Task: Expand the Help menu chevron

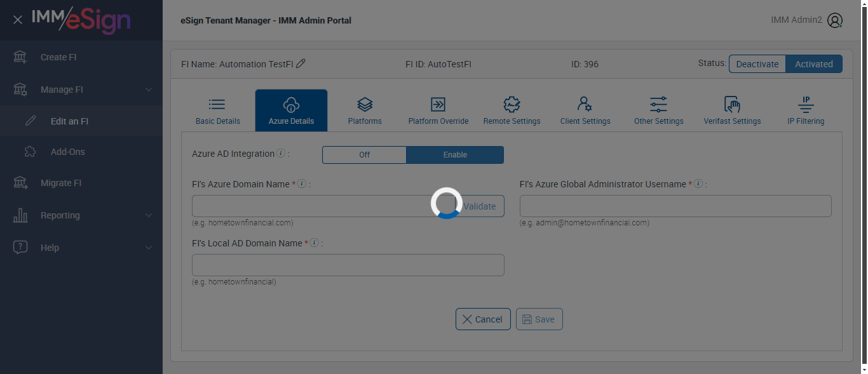Action: [x=149, y=248]
